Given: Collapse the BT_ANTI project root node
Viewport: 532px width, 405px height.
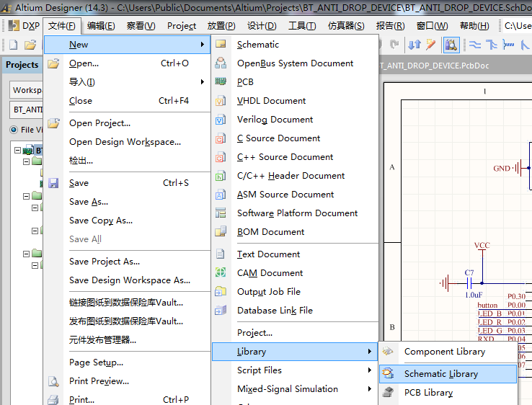Looking at the screenshot, I should click(17, 150).
